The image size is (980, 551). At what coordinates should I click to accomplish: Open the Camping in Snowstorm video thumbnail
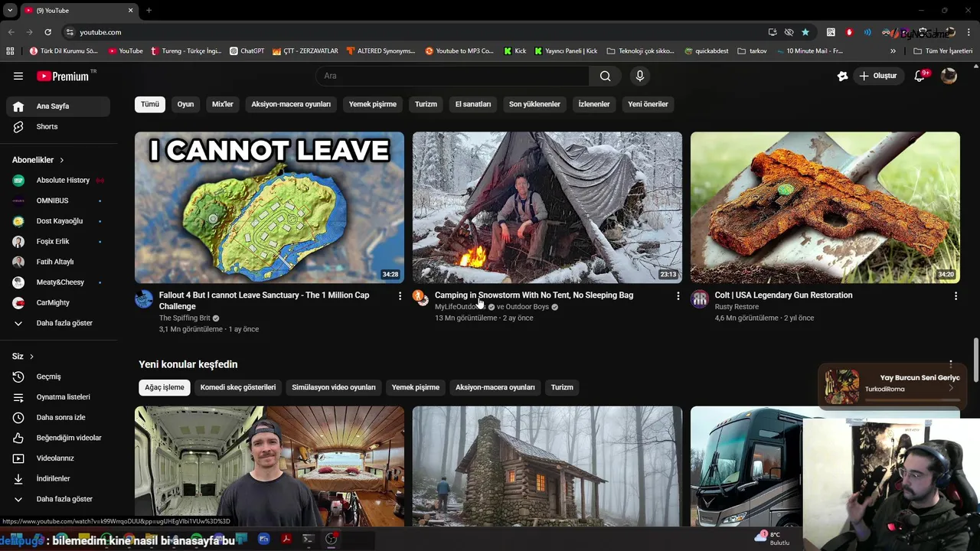(x=547, y=207)
